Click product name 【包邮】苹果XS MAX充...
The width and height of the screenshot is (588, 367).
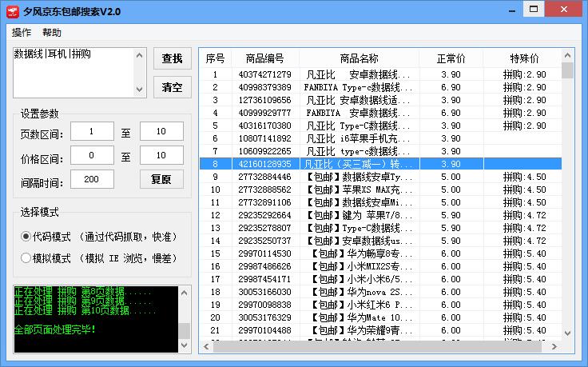coord(359,189)
